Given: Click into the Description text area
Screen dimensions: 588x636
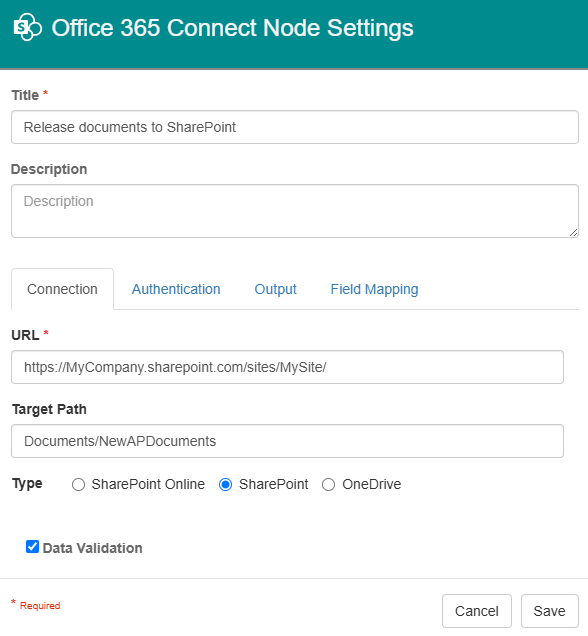Looking at the screenshot, I should (295, 211).
